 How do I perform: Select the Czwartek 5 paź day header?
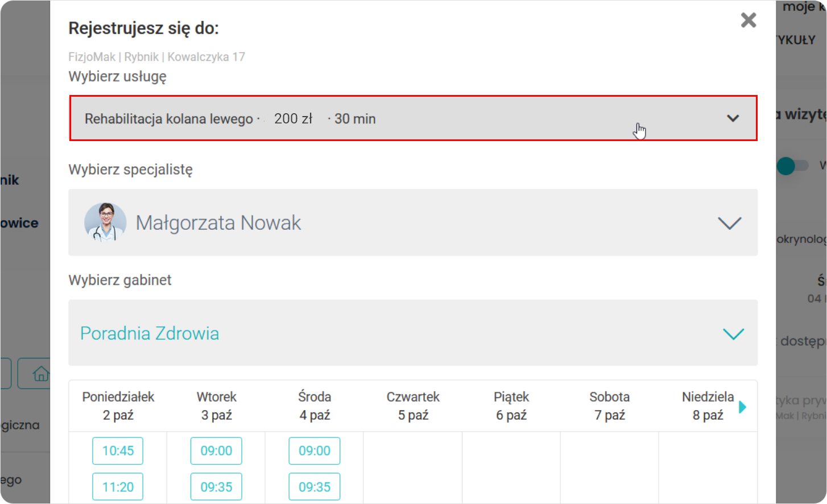tap(413, 406)
